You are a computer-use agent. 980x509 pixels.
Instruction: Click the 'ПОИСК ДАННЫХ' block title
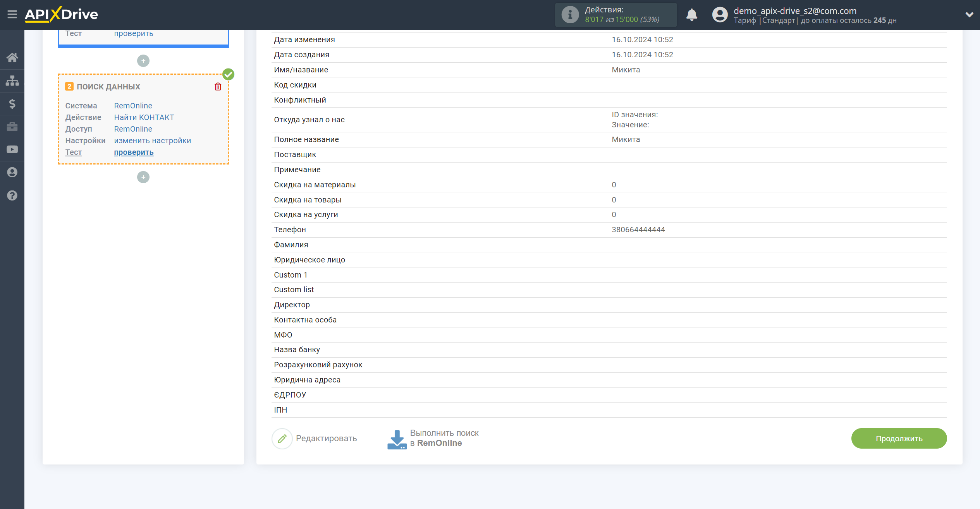(108, 87)
